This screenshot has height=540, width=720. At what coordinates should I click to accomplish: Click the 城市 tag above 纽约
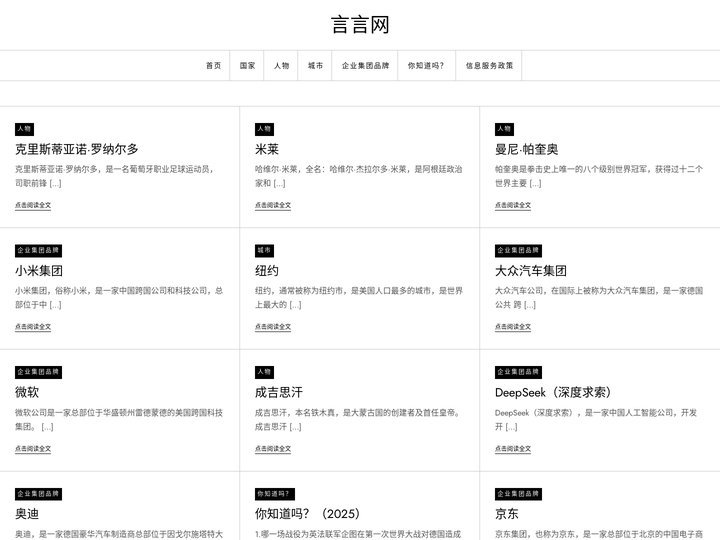[264, 251]
